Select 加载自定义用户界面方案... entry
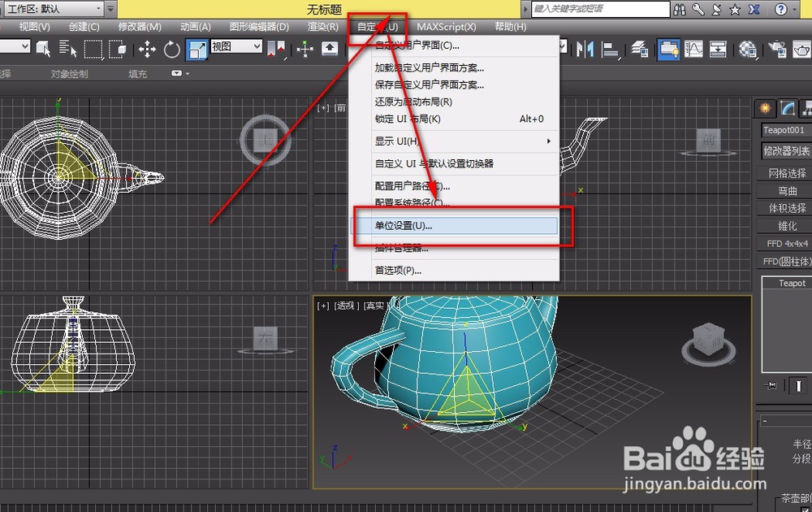Screen dimensions: 812x512 click(455, 67)
